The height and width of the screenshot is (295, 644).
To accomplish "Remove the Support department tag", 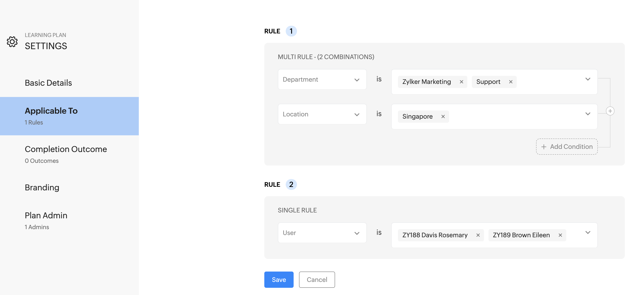I will point(511,82).
